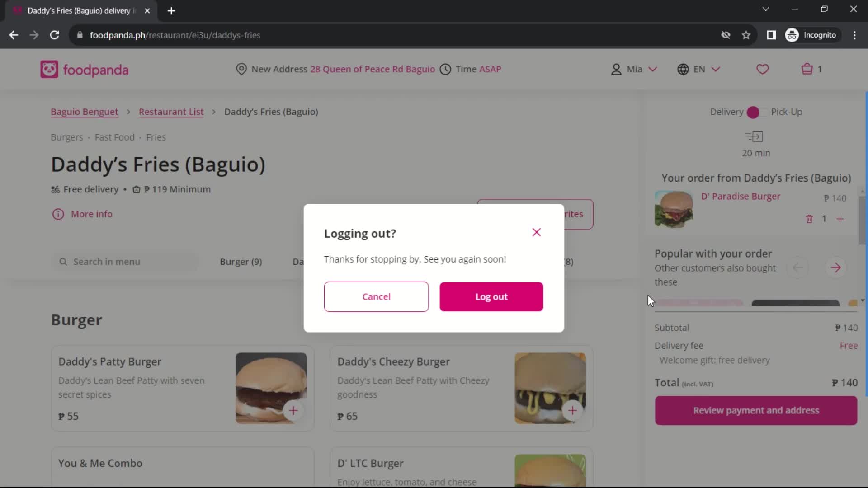The width and height of the screenshot is (868, 488).
Task: Click the delete trash icon on Paradise Burger
Action: coord(810,219)
